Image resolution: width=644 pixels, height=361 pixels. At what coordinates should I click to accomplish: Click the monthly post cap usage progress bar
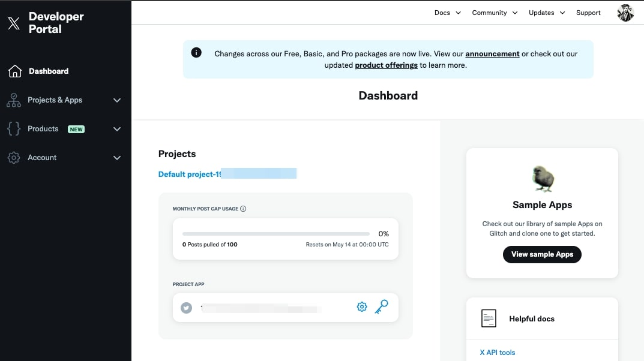[x=276, y=234]
